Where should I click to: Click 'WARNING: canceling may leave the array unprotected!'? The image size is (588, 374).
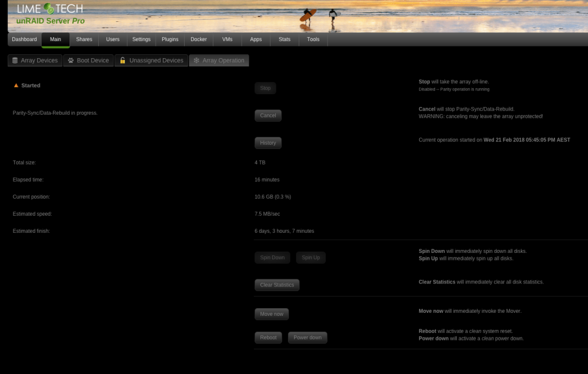[481, 116]
